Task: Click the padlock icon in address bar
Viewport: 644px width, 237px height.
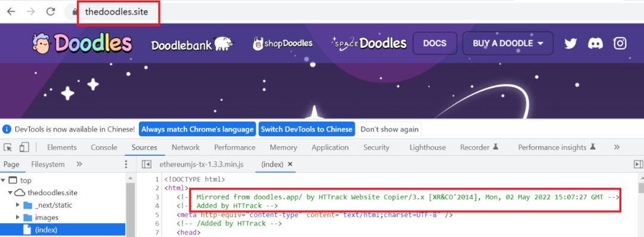Action: tap(75, 12)
